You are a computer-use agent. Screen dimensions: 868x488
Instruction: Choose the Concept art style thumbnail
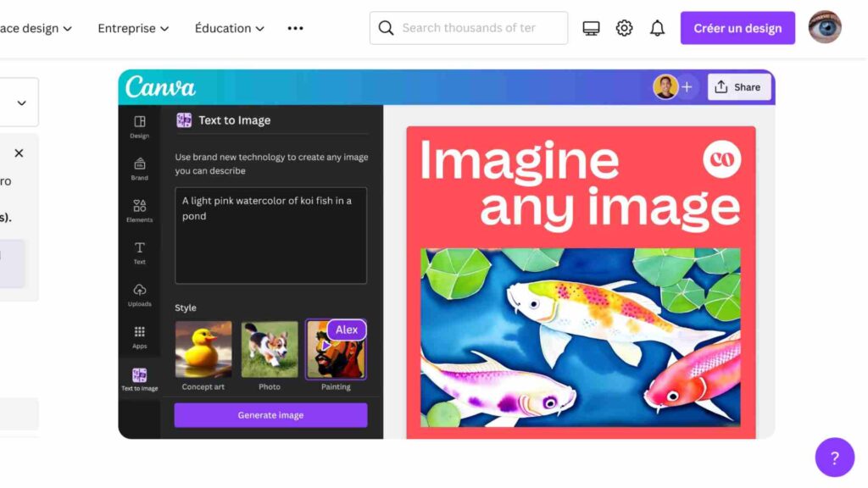pos(203,350)
